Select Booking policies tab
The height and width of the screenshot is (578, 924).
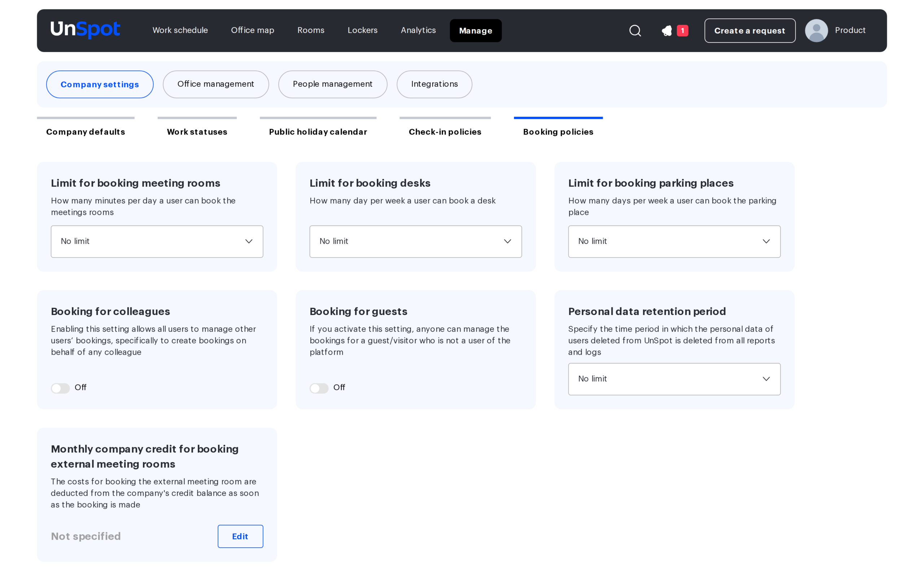(558, 131)
